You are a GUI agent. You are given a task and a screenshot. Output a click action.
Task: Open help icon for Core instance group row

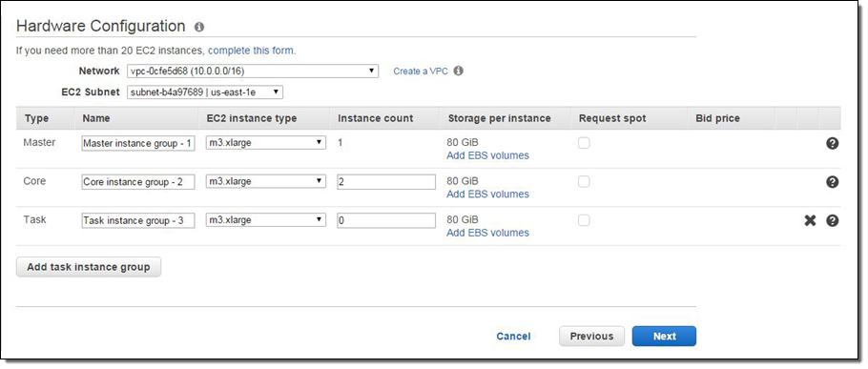click(x=832, y=182)
